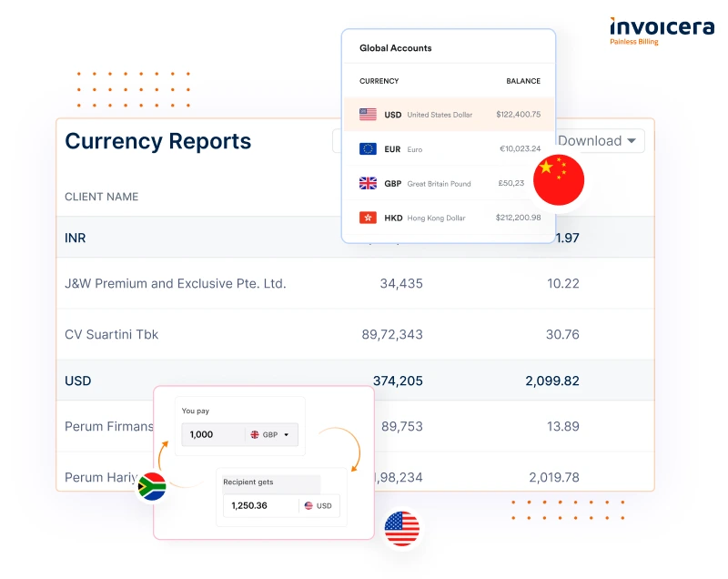Click the CLIENT NAME column header

(101, 197)
